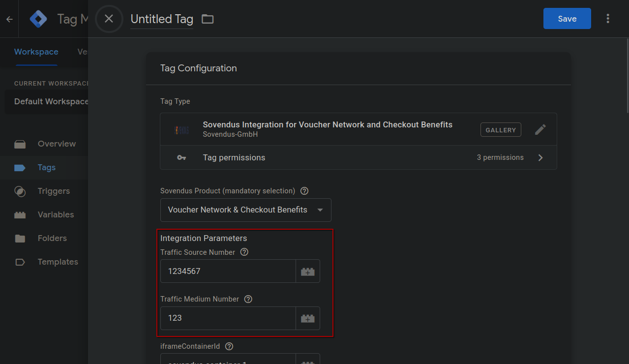Open help icon for Traffic Source Number

(x=244, y=252)
